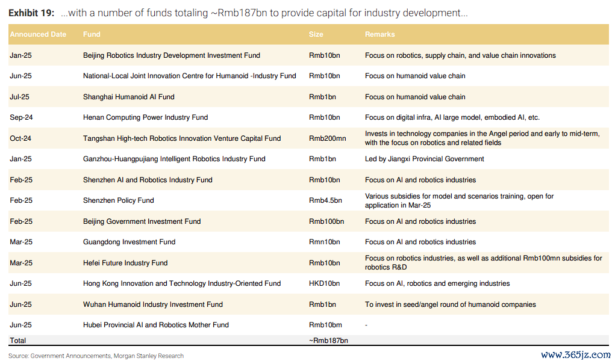Select Tangshan High-tech Robotics Innovation Venture Capital Fund
615x364 pixels.
point(182,138)
